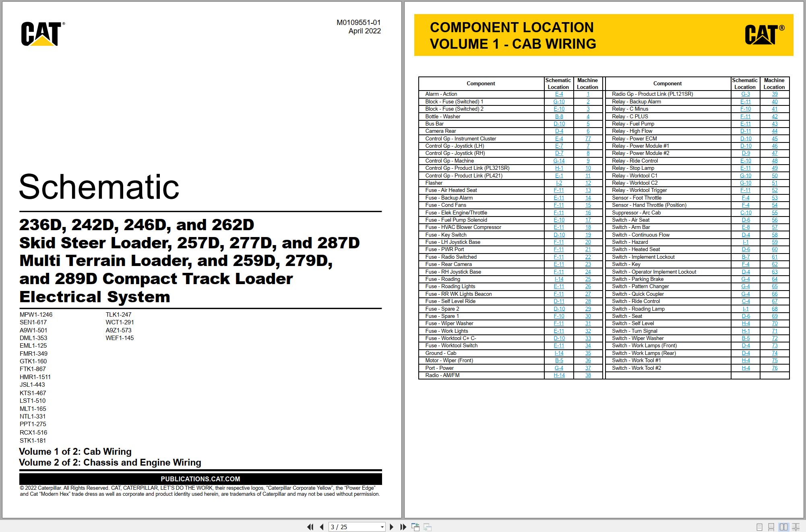
Task: Select two-page facing view
Action: pos(783,527)
